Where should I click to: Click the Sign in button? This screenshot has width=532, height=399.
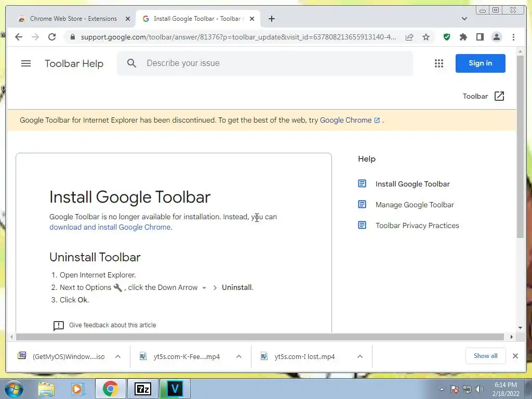tap(481, 63)
